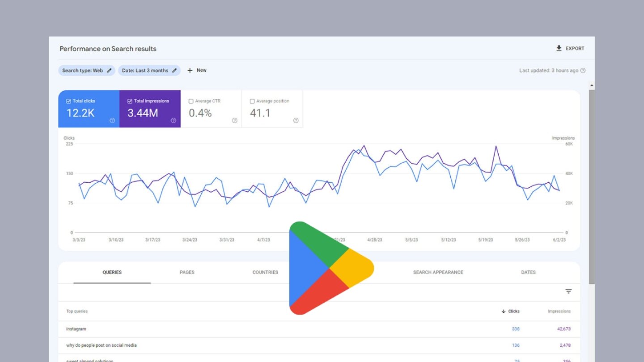Click the 2,478 impressions value
644x362 pixels.
565,345
